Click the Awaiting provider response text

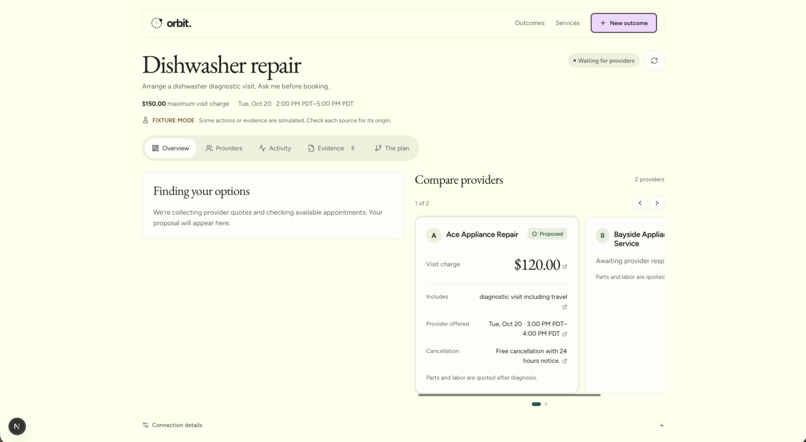click(x=630, y=261)
